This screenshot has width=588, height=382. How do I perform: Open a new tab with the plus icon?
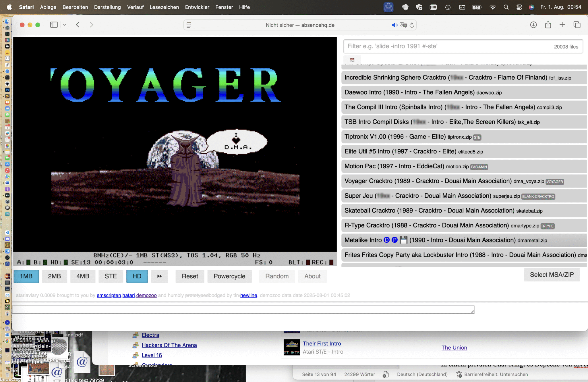tap(562, 25)
